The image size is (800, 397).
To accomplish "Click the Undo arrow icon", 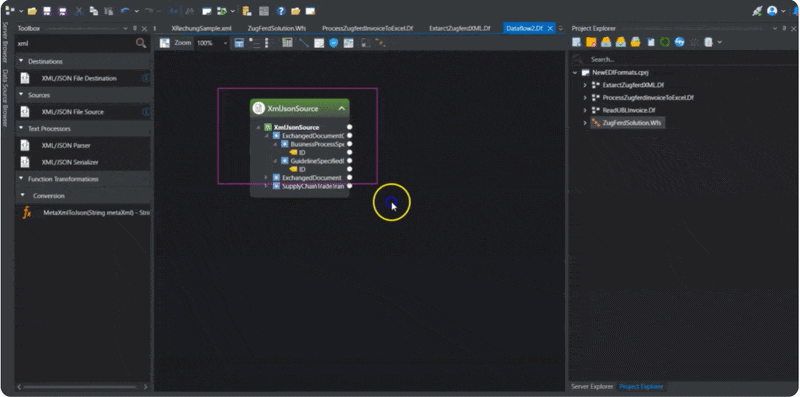I will click(126, 11).
